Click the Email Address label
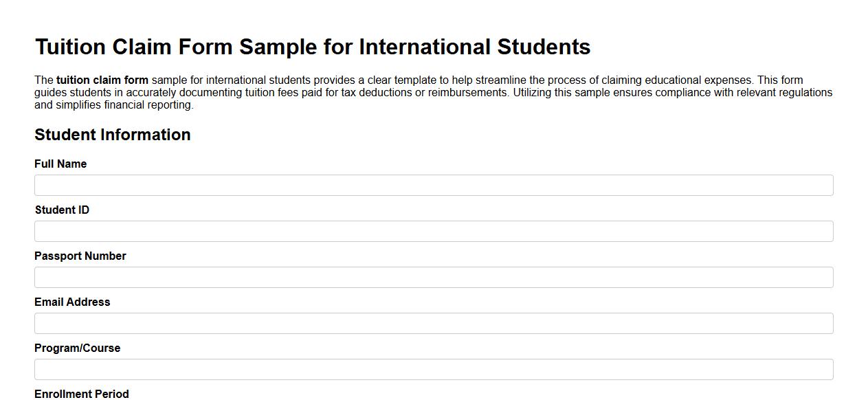Image resolution: width=868 pixels, height=400 pixels. click(72, 302)
